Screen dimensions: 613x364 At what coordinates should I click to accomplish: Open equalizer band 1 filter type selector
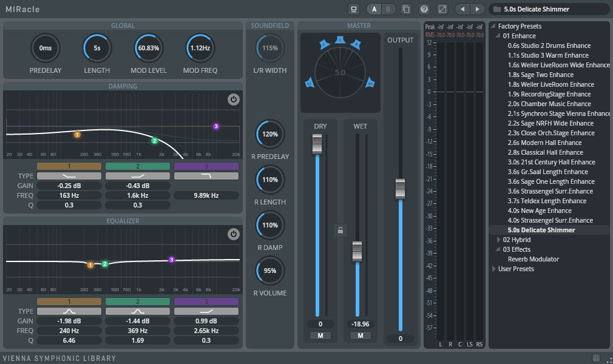click(x=69, y=311)
